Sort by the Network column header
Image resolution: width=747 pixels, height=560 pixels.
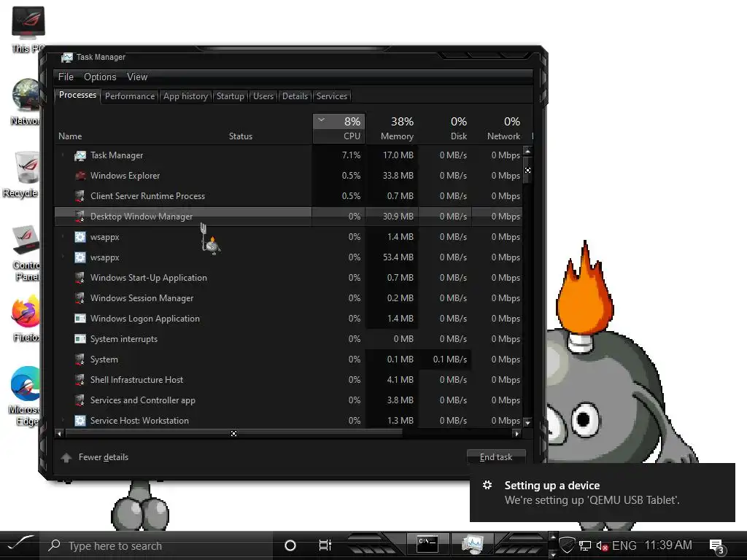(498, 128)
